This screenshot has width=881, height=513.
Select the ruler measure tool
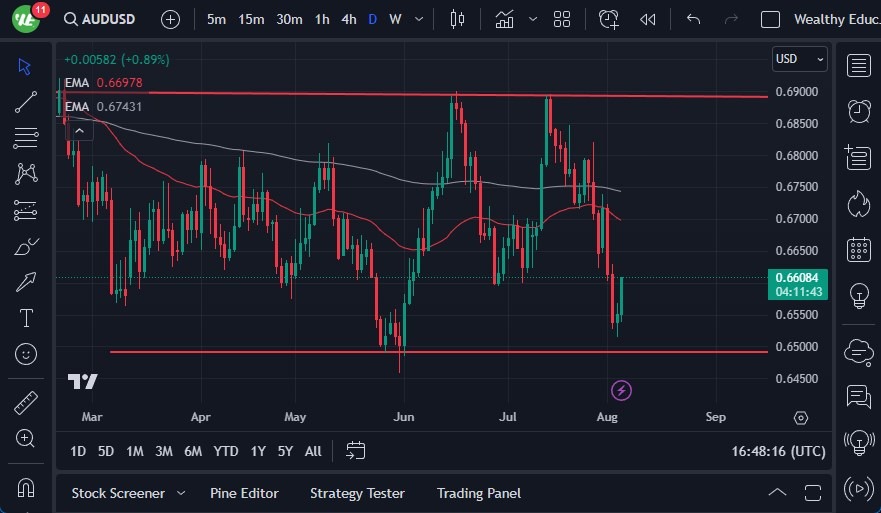coord(26,403)
